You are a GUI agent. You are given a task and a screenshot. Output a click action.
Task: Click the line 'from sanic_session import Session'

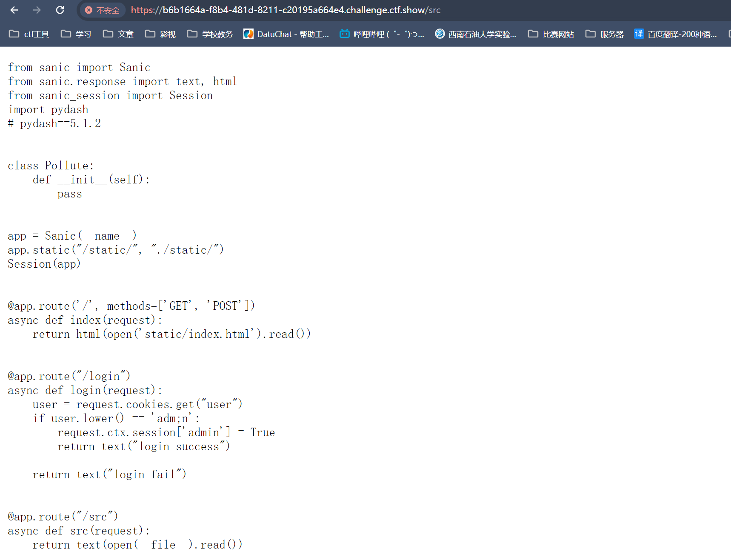111,95
